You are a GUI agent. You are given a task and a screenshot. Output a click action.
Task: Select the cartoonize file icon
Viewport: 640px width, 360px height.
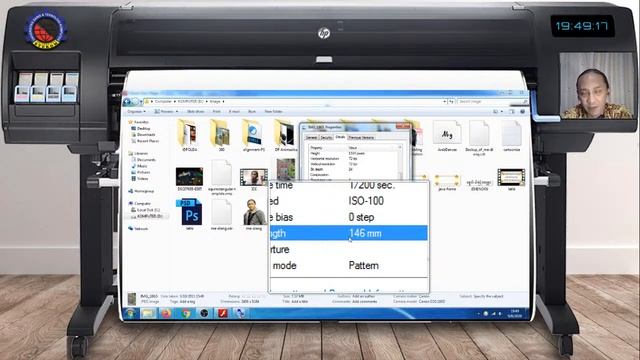511,133
